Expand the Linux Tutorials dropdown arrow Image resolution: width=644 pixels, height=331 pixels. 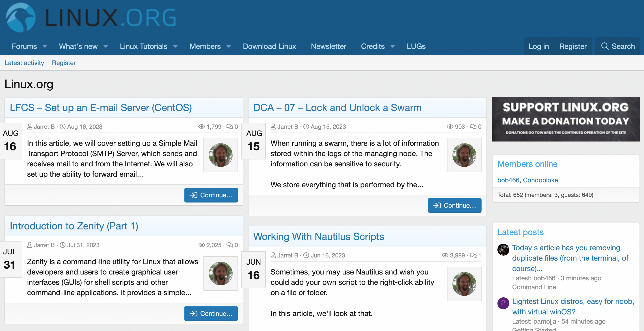(x=175, y=47)
